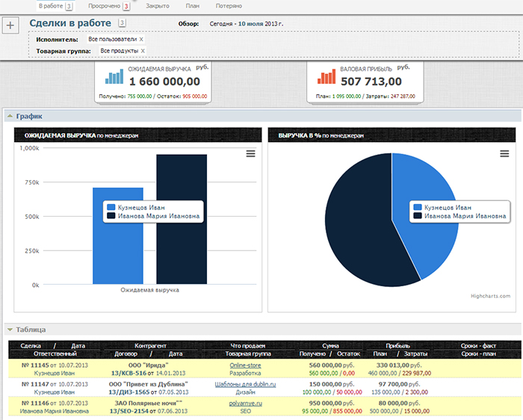
Task: Click the 'Сроки - факт' column header
Action: tap(479, 346)
